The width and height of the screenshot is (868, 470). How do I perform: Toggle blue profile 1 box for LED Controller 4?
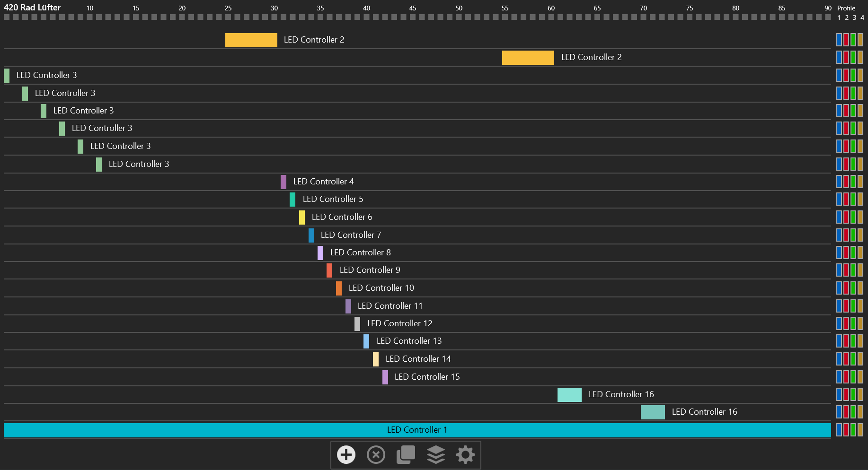pos(839,182)
